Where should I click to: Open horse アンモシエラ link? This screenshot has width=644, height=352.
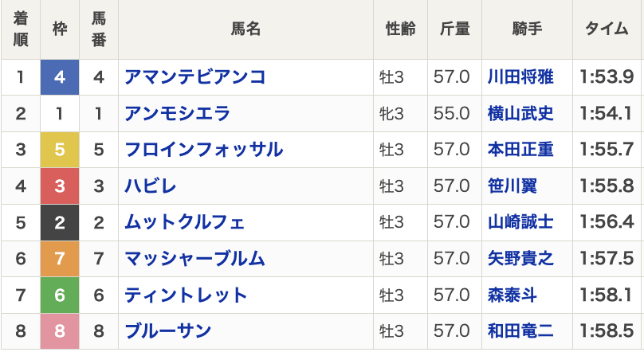[178, 114]
